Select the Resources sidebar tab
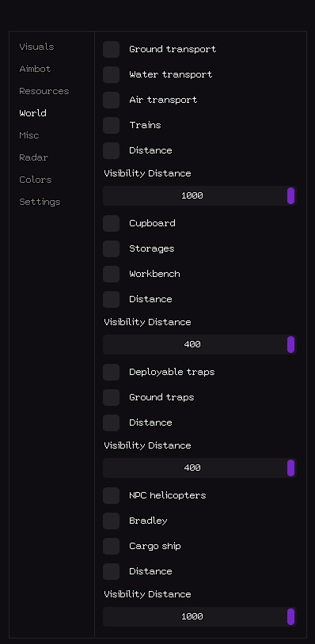Screen dimensions: 315x644 tap(44, 91)
